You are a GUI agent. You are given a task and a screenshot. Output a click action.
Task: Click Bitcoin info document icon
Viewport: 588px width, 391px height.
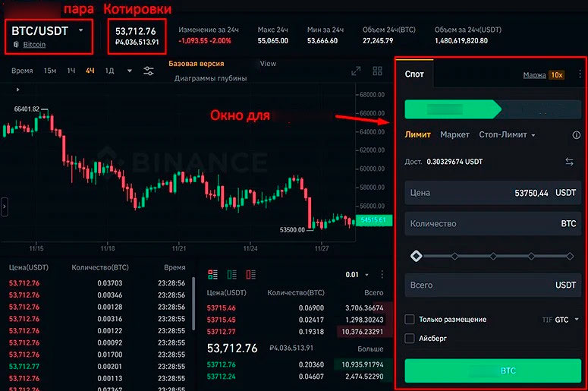[16, 44]
